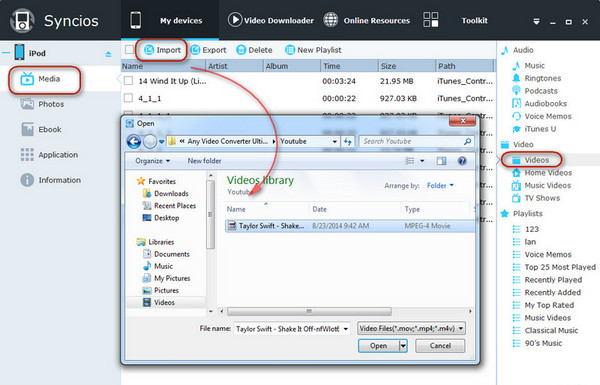This screenshot has height=385, width=600.
Task: Change Arrange by Folder dropdown
Action: (440, 186)
